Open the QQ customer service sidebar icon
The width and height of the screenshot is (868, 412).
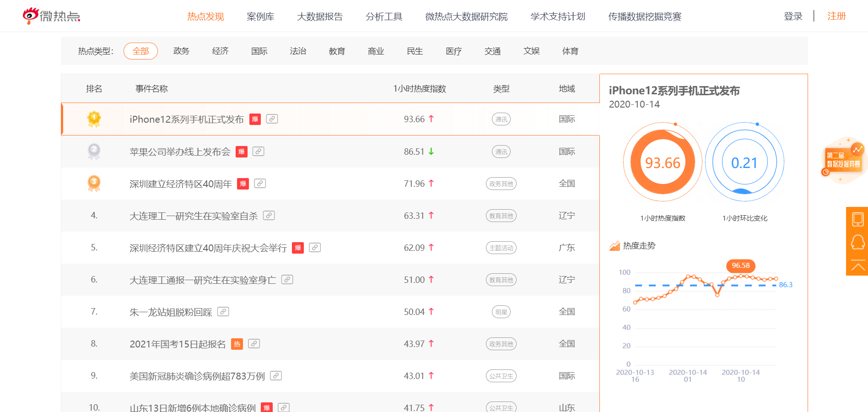(x=857, y=242)
